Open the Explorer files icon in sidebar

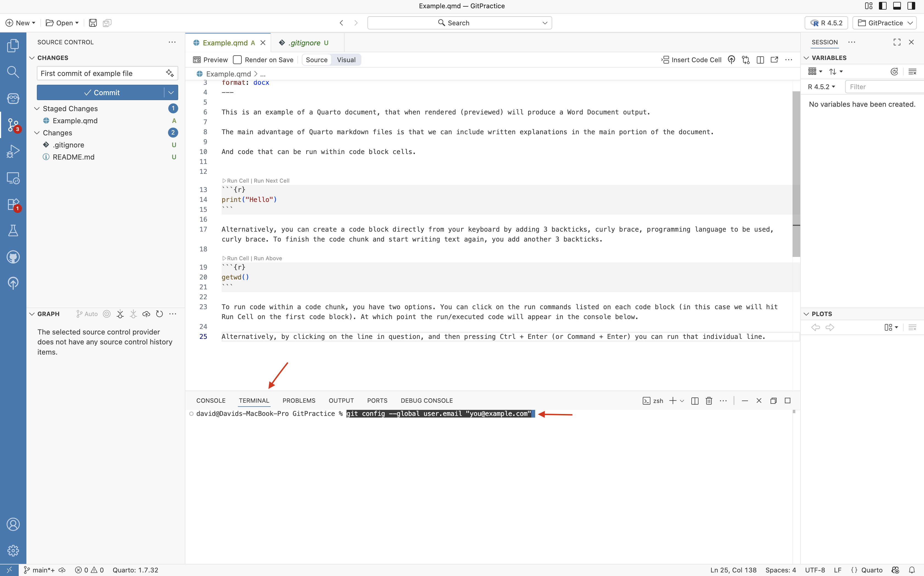click(13, 46)
